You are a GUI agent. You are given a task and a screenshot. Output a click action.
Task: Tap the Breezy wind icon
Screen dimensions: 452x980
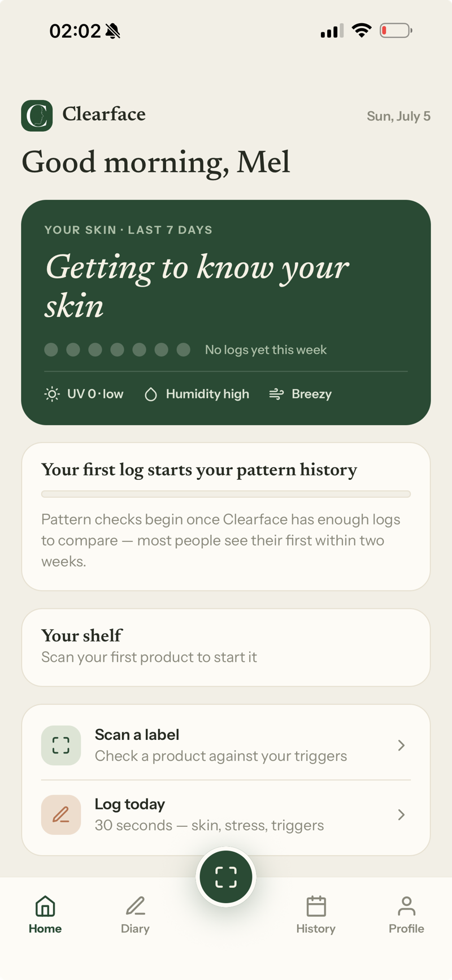(276, 394)
